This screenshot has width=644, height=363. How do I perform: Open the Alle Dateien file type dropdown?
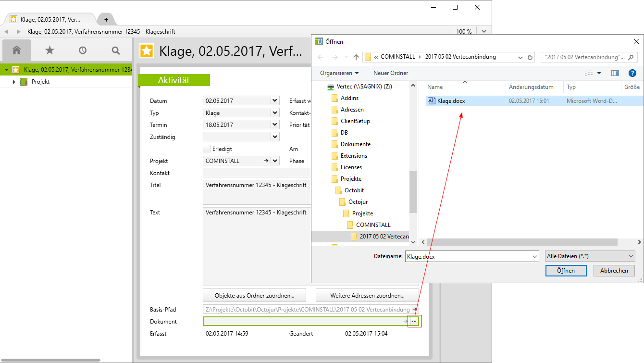590,256
